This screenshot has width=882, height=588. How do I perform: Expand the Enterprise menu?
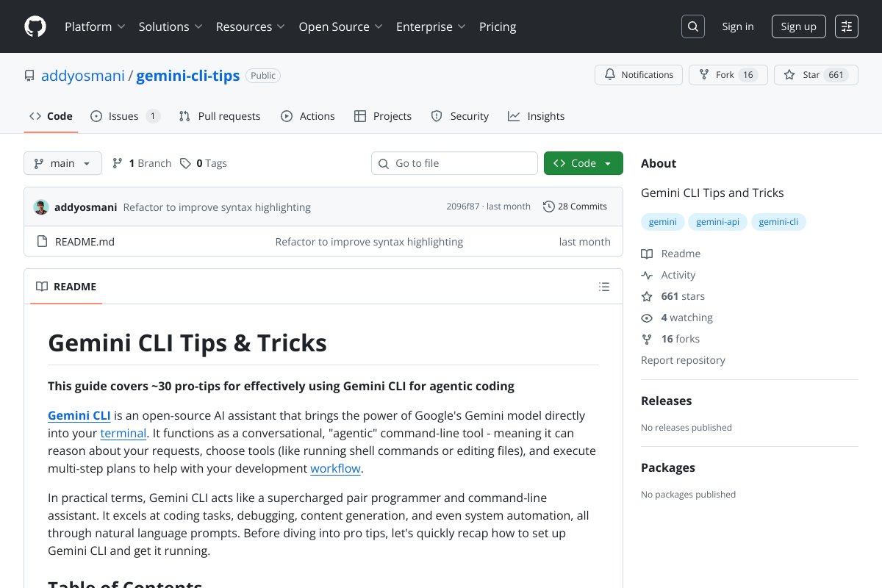tap(431, 26)
